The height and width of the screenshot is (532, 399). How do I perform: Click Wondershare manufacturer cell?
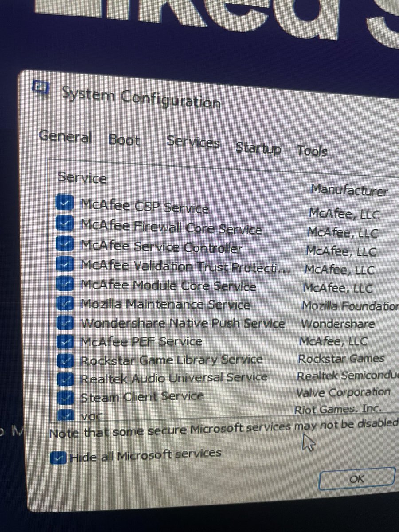pyautogui.click(x=337, y=324)
